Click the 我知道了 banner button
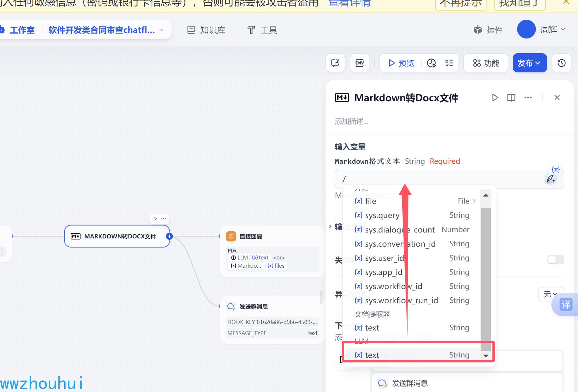This screenshot has height=392, width=578. 520,4
